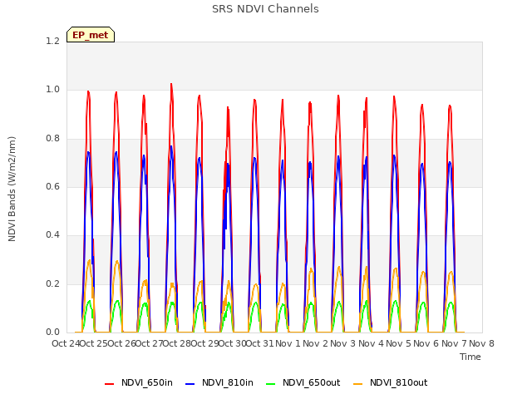Click the Nov 4 x-axis tick label
Screen dimensions: 532x399
(x=371, y=343)
